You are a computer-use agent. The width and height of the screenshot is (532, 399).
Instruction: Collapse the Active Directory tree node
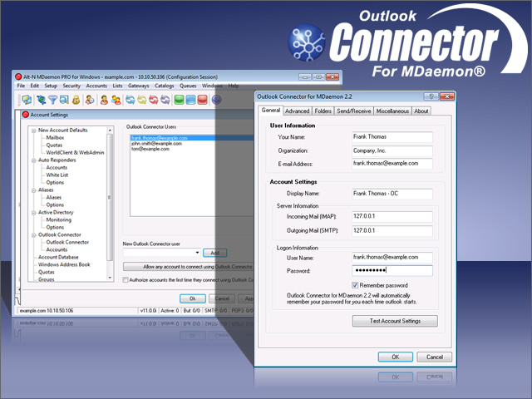click(33, 212)
